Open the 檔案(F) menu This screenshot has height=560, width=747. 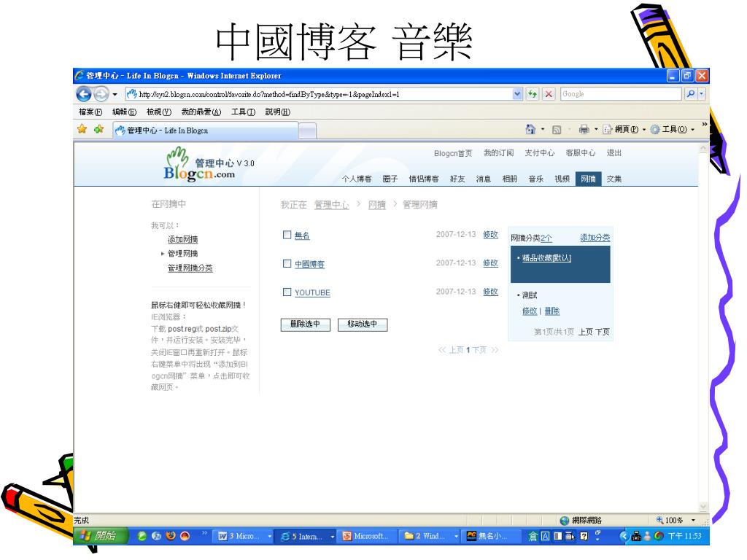pos(90,112)
